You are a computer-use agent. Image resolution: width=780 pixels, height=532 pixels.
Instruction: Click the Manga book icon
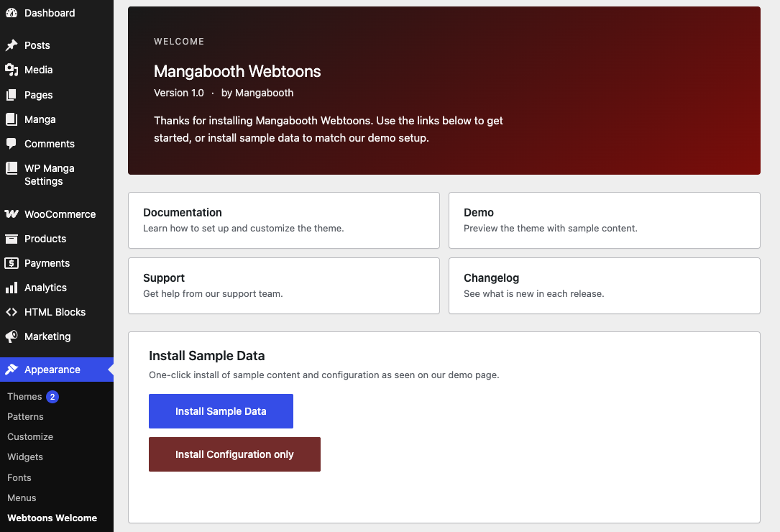tap(12, 119)
